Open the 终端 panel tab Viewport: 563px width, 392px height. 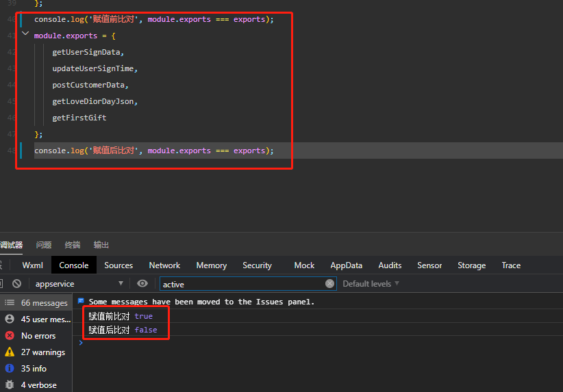73,245
